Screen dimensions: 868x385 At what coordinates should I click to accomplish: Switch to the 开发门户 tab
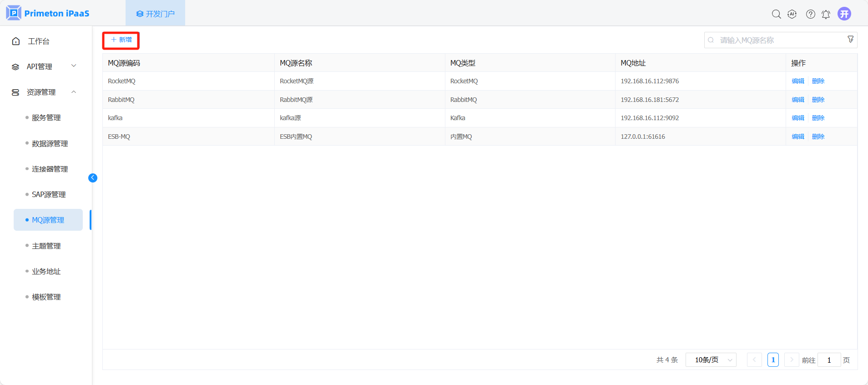tap(156, 14)
